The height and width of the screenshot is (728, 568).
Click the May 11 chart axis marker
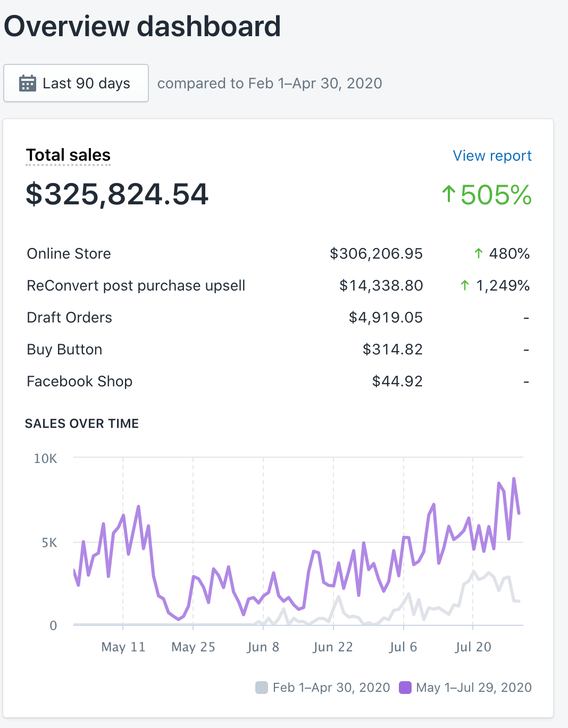tap(123, 647)
